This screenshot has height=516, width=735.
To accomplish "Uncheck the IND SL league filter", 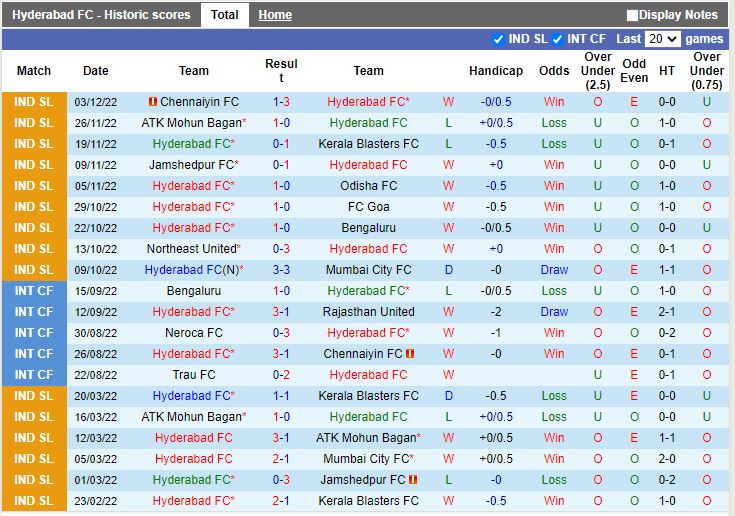I will click(499, 39).
